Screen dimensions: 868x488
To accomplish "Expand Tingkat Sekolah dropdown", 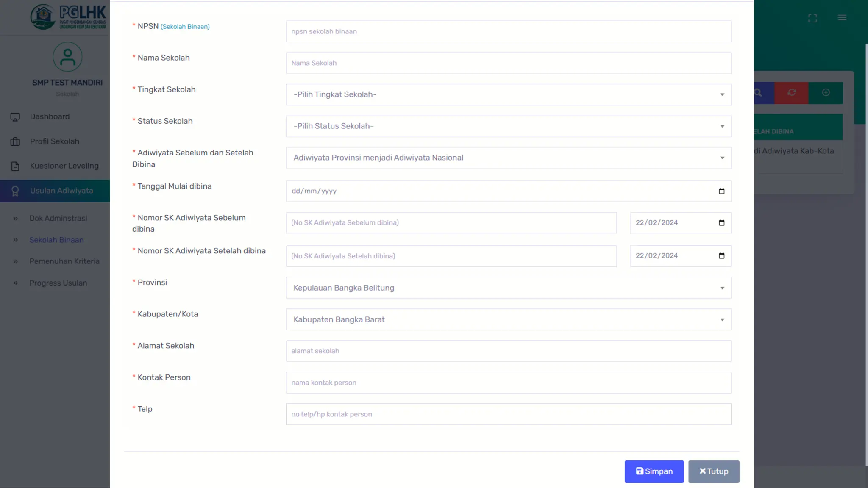I will (x=508, y=94).
